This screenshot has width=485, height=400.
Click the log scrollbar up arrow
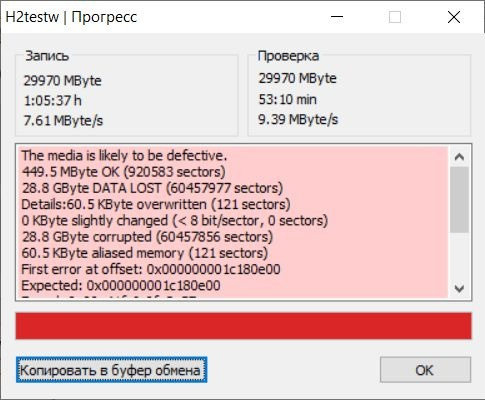[459, 157]
